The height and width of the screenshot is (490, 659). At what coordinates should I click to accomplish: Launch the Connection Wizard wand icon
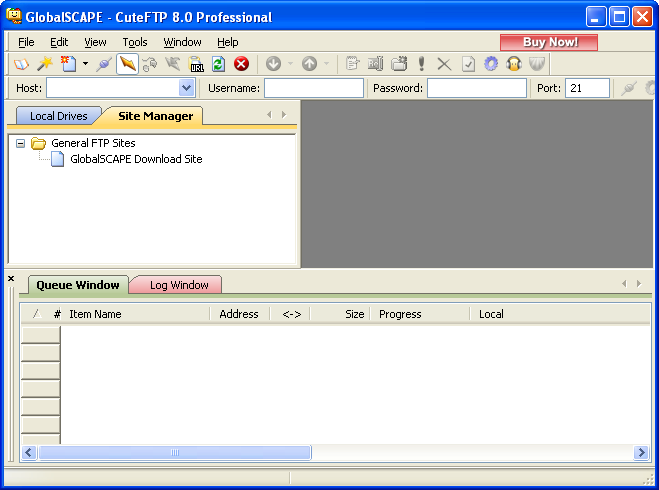(45, 64)
